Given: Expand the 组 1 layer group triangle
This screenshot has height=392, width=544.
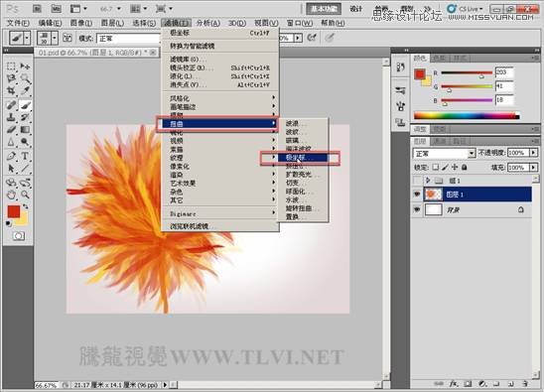Looking at the screenshot, I should coord(428,181).
